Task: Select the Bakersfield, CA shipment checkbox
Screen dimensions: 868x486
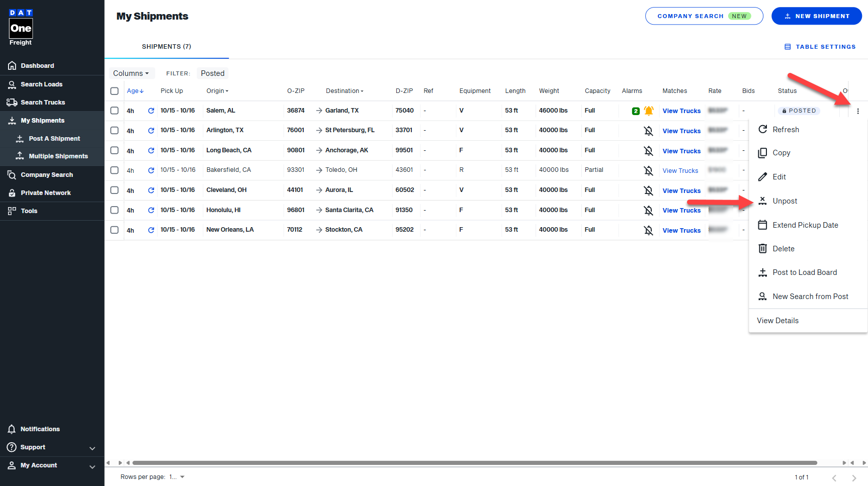Action: (115, 170)
